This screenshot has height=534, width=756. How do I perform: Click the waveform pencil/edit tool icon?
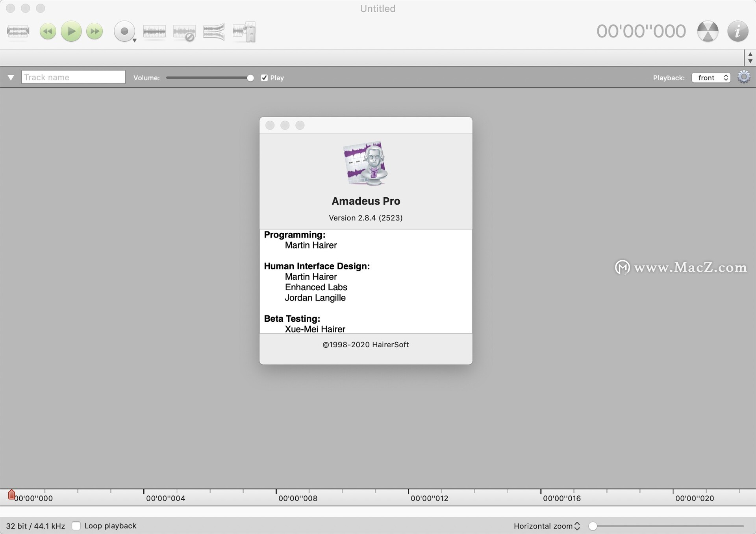click(x=245, y=31)
